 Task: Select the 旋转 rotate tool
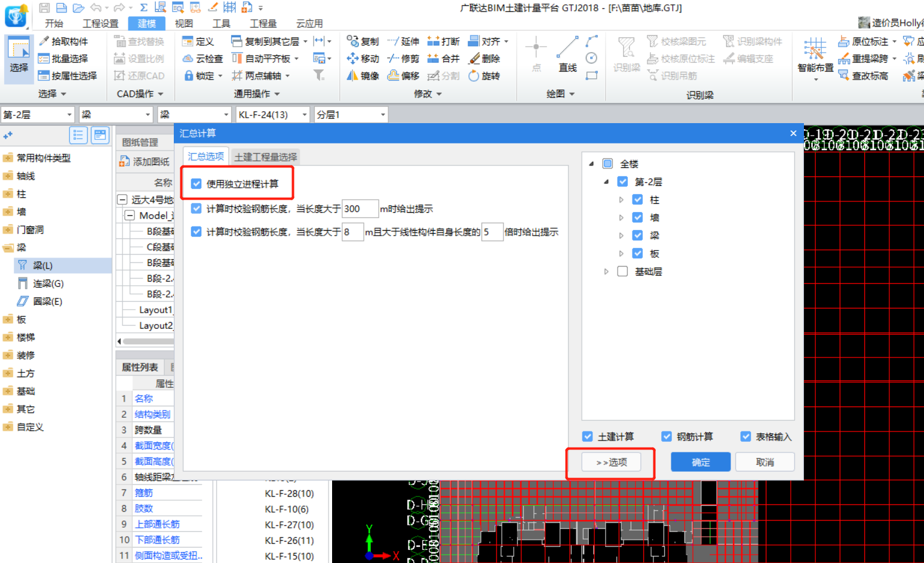[484, 76]
